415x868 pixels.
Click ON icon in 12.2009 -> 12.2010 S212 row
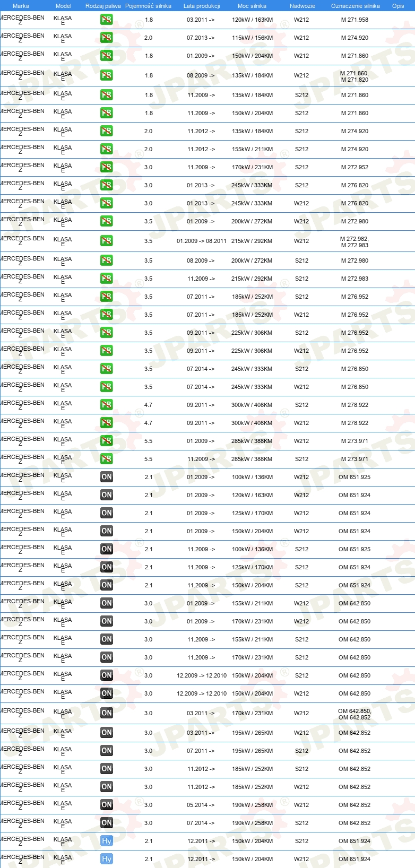107,675
